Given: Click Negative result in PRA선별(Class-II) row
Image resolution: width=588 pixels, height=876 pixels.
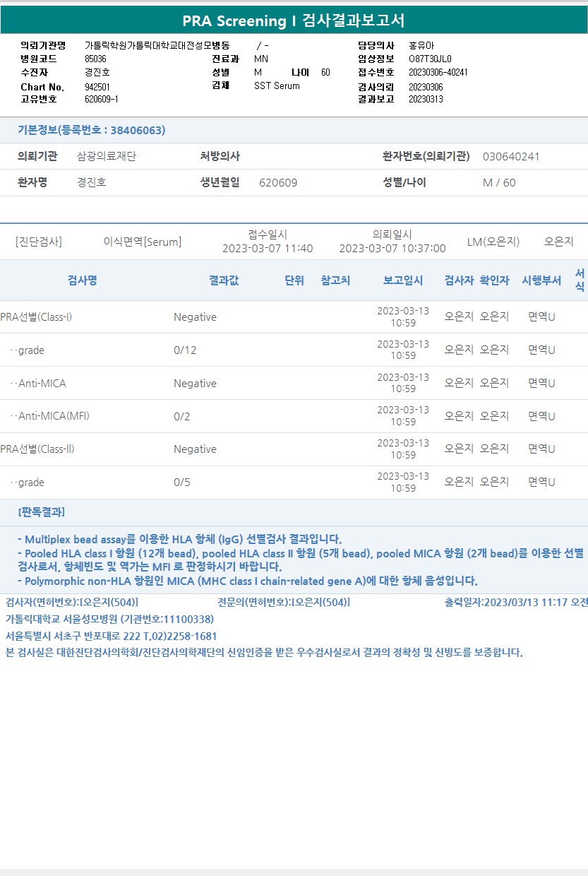Looking at the screenshot, I should tap(195, 449).
